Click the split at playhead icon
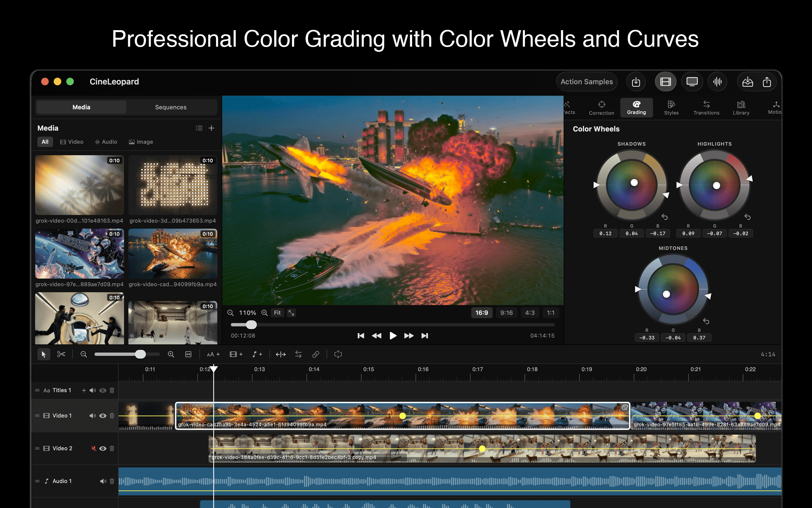 [x=280, y=354]
